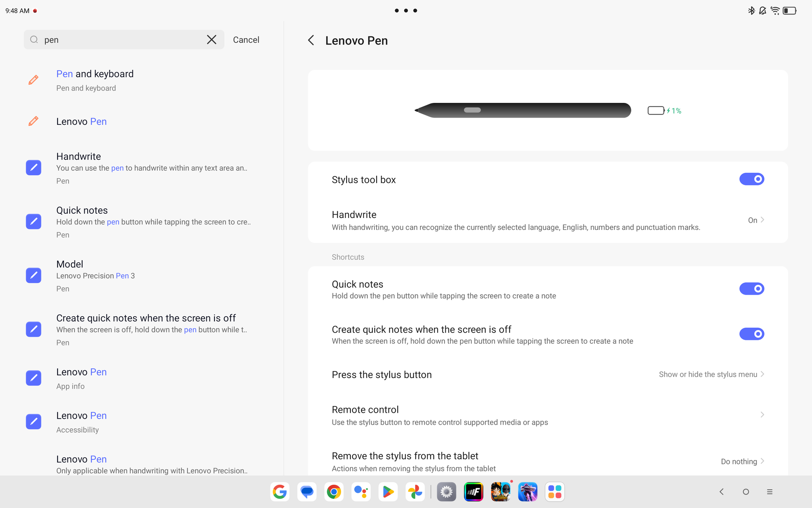Toggle Create quick notes when screen is off

click(x=751, y=334)
